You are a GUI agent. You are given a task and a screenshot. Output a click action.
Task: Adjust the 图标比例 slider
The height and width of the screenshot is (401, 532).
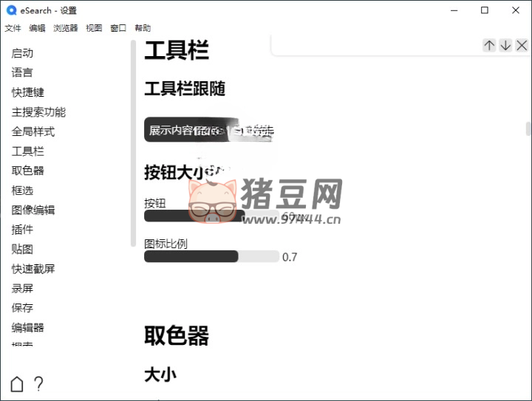click(211, 256)
